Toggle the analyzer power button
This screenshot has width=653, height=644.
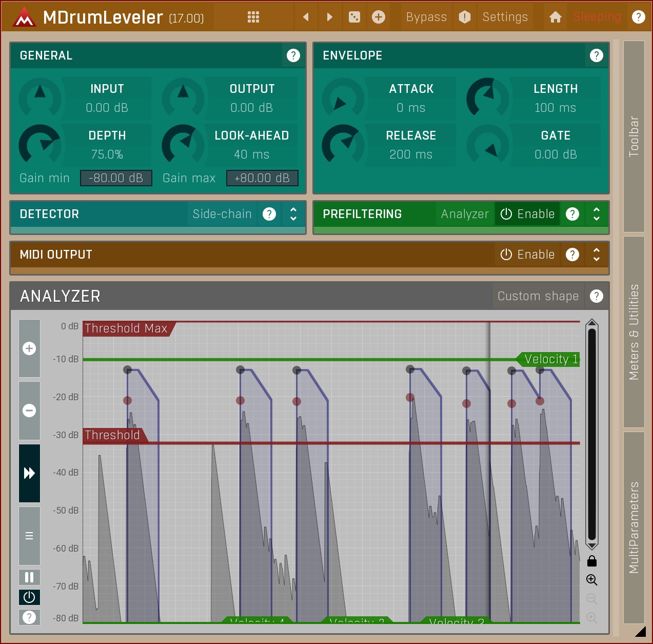click(29, 597)
